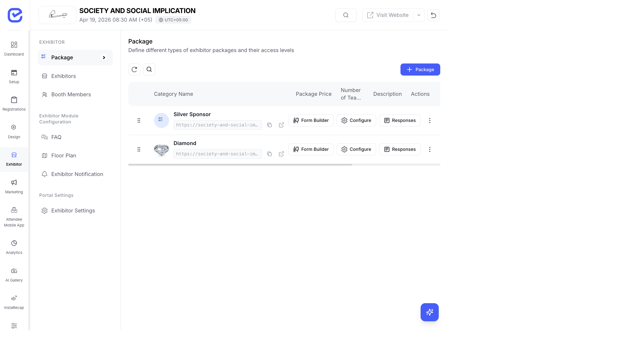
Task: Copy the Diamond package URL
Action: coord(269,154)
